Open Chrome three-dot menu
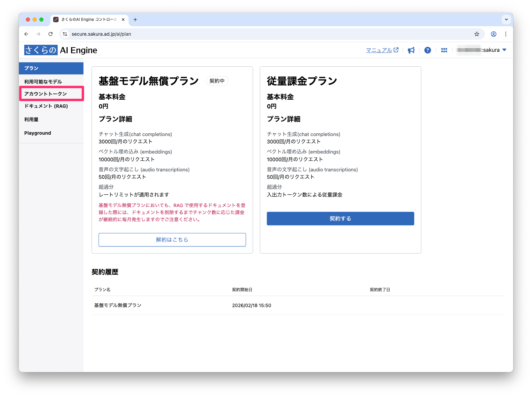 coord(505,34)
